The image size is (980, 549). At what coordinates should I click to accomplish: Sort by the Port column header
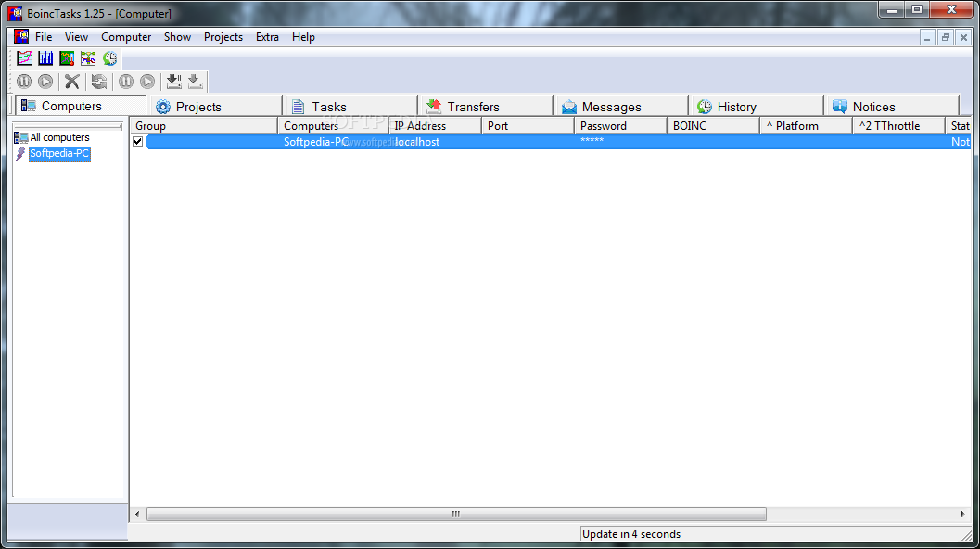(x=528, y=126)
